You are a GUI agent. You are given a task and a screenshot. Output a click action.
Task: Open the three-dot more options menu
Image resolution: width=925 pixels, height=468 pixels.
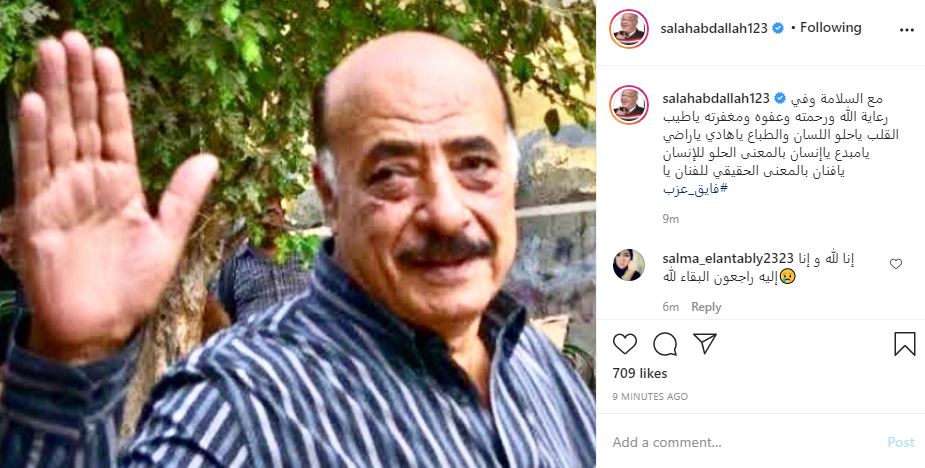tap(907, 30)
